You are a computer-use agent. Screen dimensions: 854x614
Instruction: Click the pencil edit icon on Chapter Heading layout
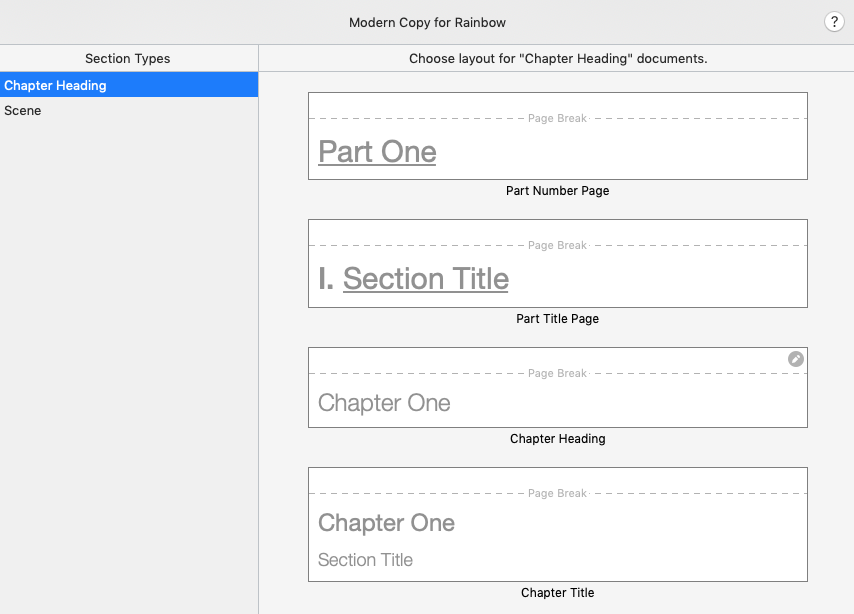(796, 359)
